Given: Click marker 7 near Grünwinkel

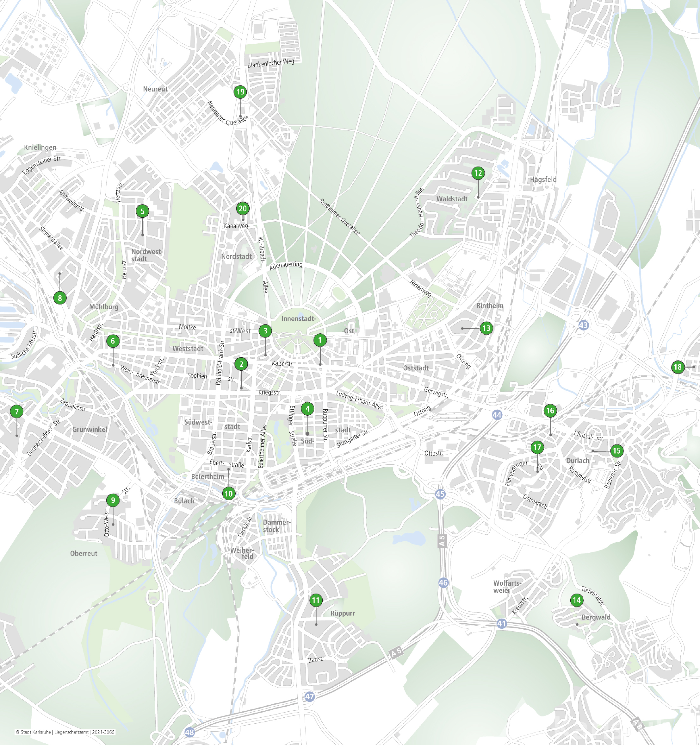Looking at the screenshot, I should coord(16,412).
